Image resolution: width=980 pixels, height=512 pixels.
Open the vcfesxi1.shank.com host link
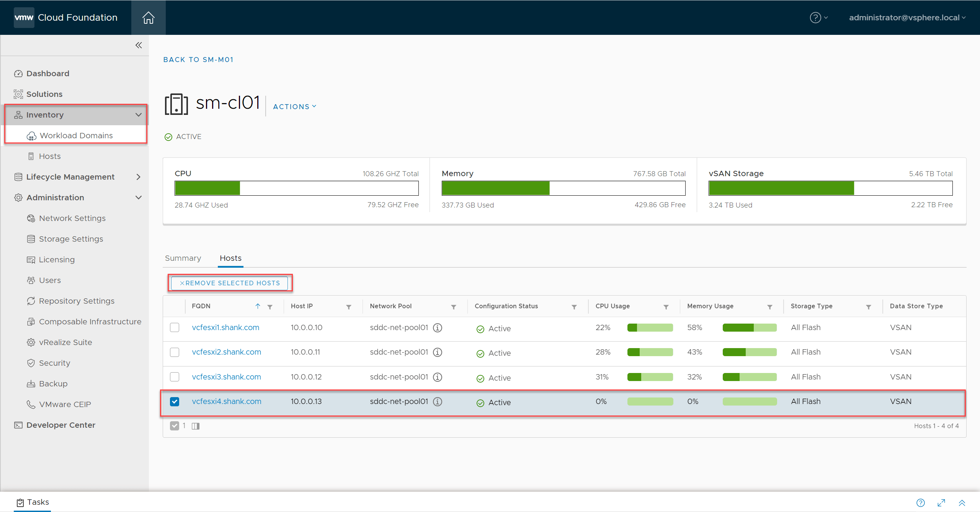225,328
